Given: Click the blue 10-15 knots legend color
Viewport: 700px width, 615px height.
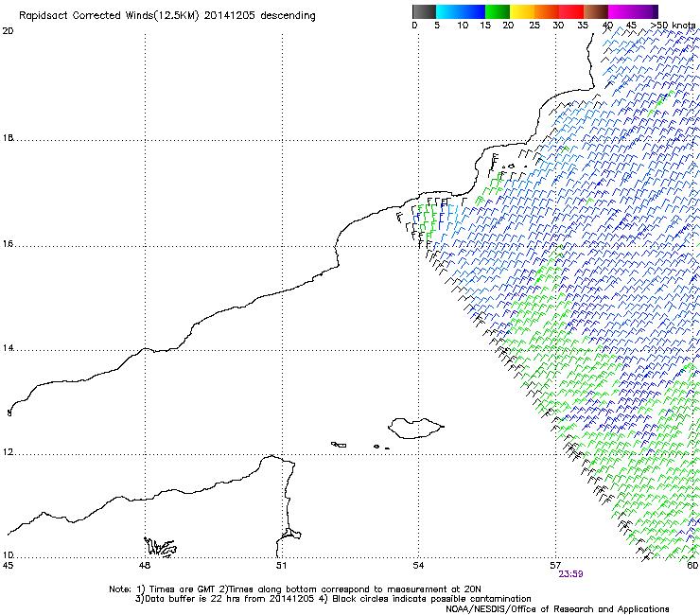Looking at the screenshot, I should 473,11.
